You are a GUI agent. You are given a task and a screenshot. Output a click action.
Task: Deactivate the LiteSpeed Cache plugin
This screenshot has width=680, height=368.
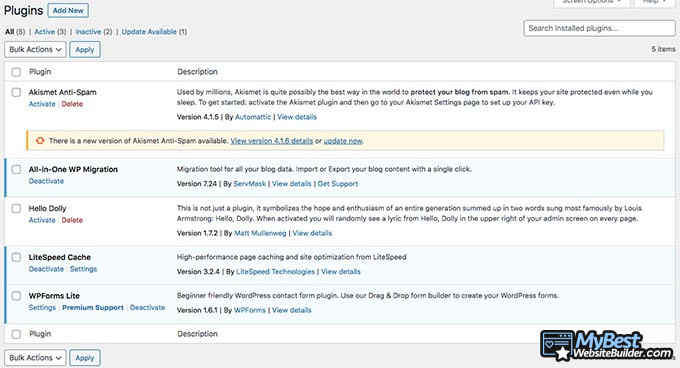click(46, 269)
